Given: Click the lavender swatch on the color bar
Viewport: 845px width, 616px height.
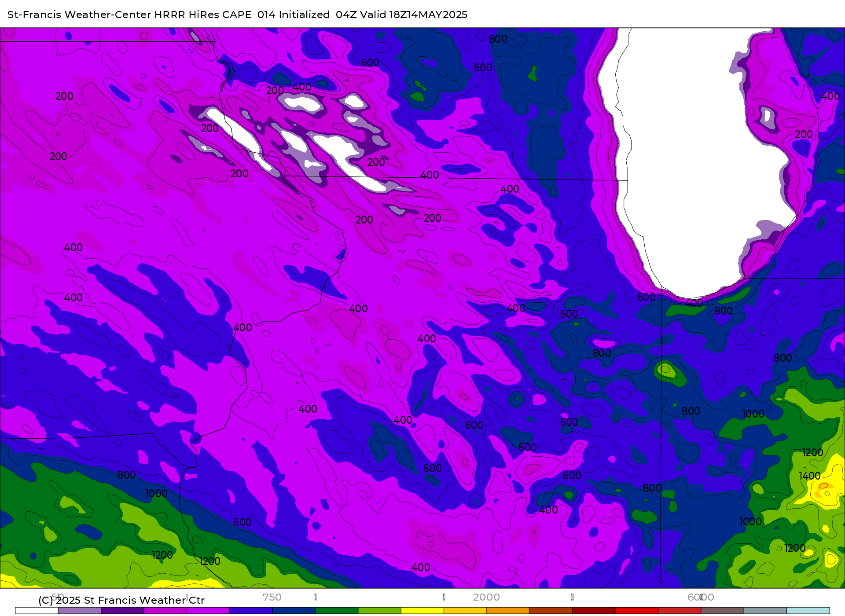Looking at the screenshot, I should 80,611.
